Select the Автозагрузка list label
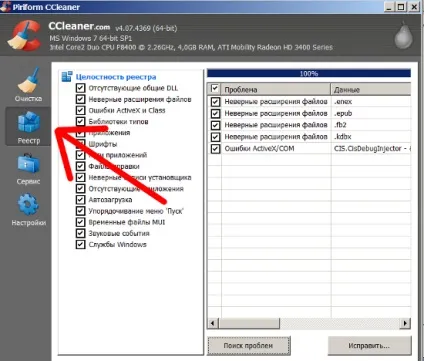 (x=110, y=200)
